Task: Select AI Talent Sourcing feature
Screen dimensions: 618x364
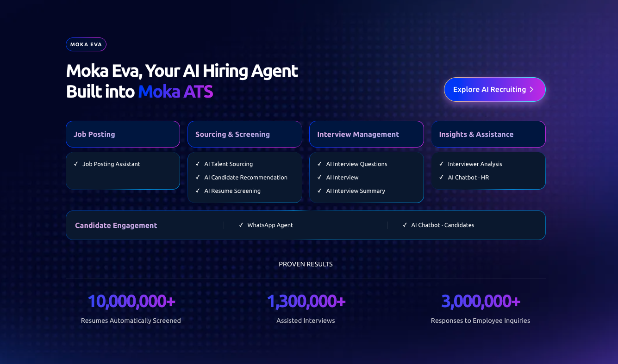Action: pos(228,164)
